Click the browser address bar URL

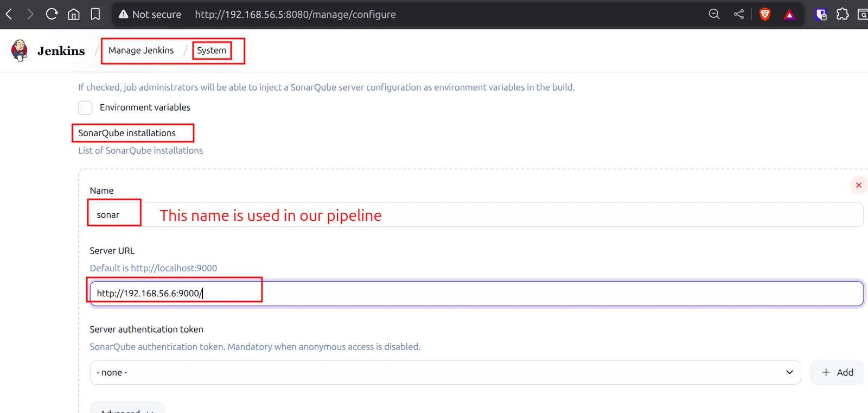click(x=295, y=15)
